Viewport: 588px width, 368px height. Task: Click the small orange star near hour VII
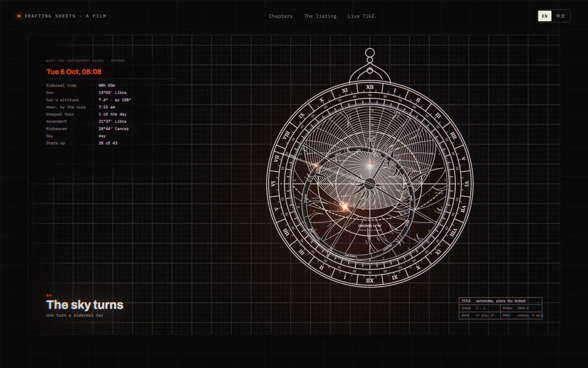(x=316, y=165)
